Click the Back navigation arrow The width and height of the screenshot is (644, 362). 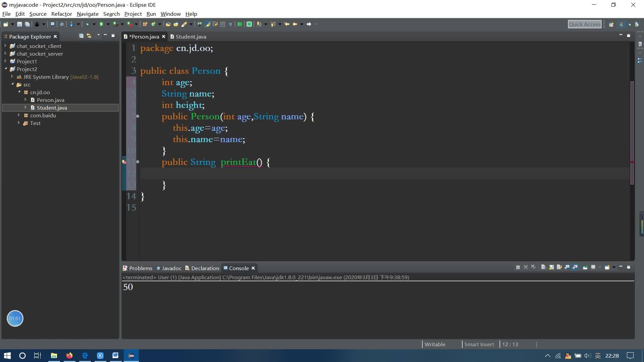295,24
